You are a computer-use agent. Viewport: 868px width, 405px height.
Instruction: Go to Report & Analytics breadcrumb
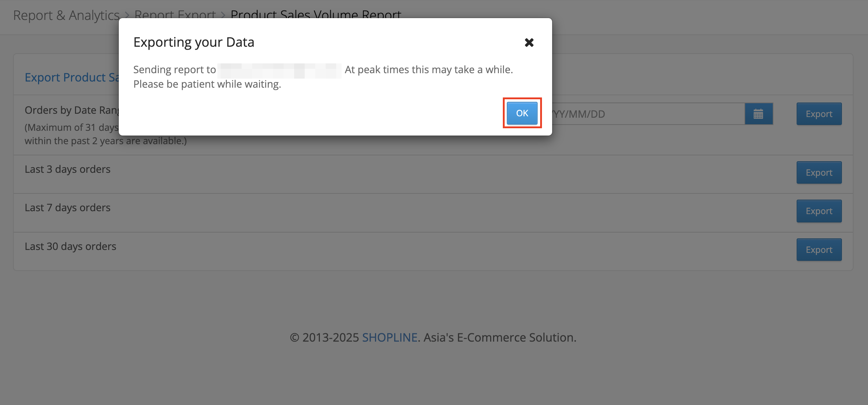click(66, 15)
